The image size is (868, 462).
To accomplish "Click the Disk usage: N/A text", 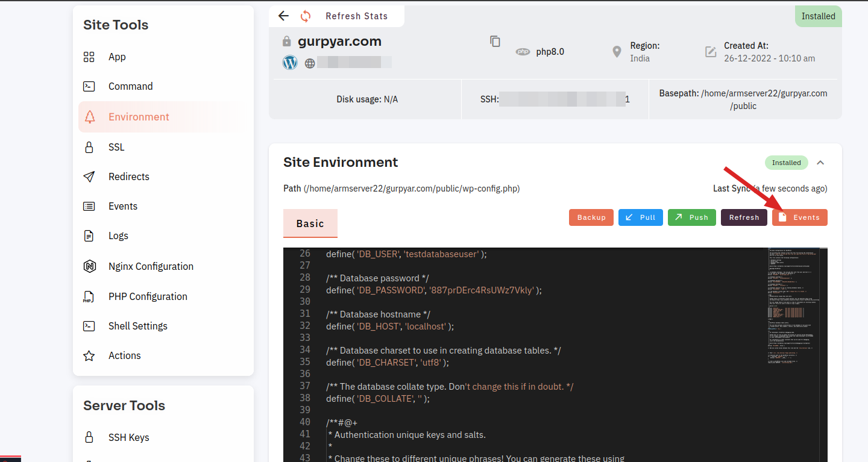I will (367, 99).
